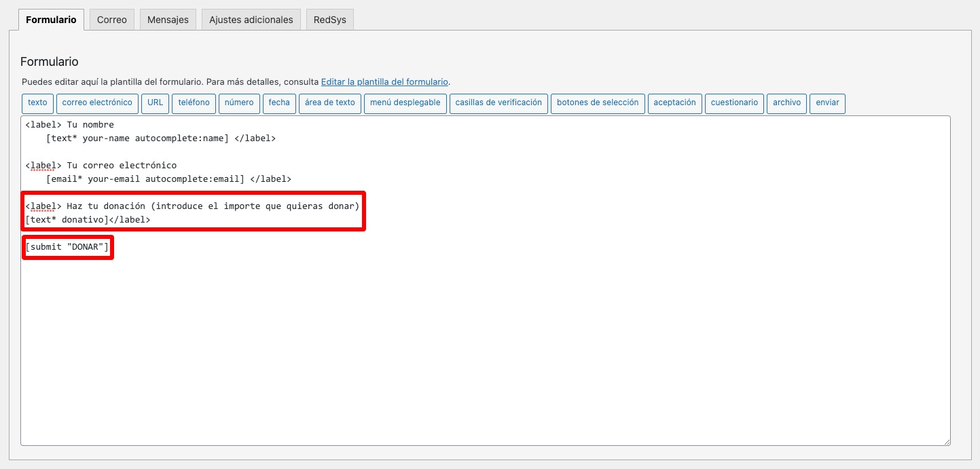
Task: Add a URL field to the form
Action: pyautogui.click(x=155, y=103)
